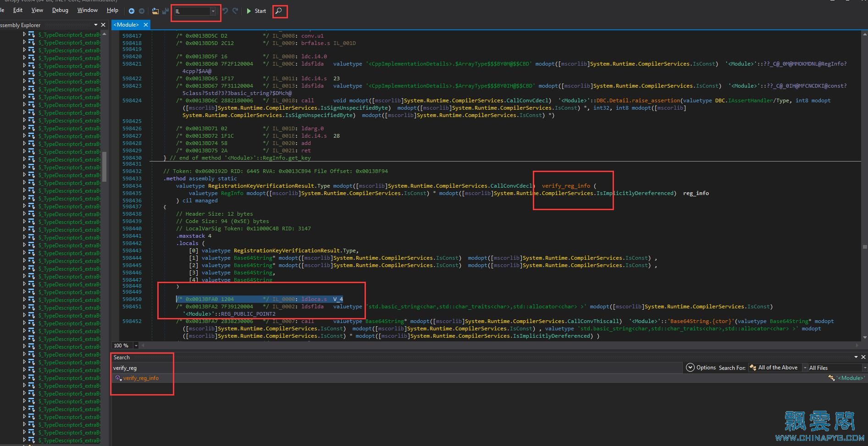Click the verify_reg_info method name in code
Screen dimensions: 868x446
[566, 186]
